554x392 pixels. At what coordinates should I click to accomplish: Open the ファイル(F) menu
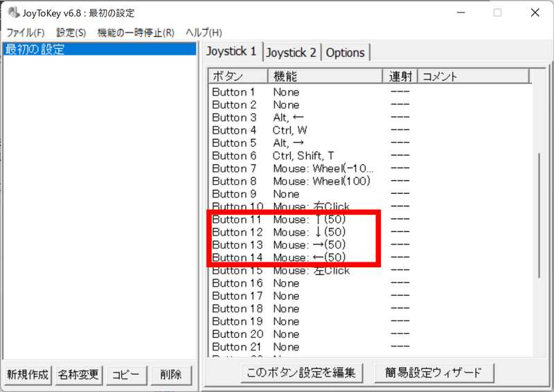click(26, 33)
